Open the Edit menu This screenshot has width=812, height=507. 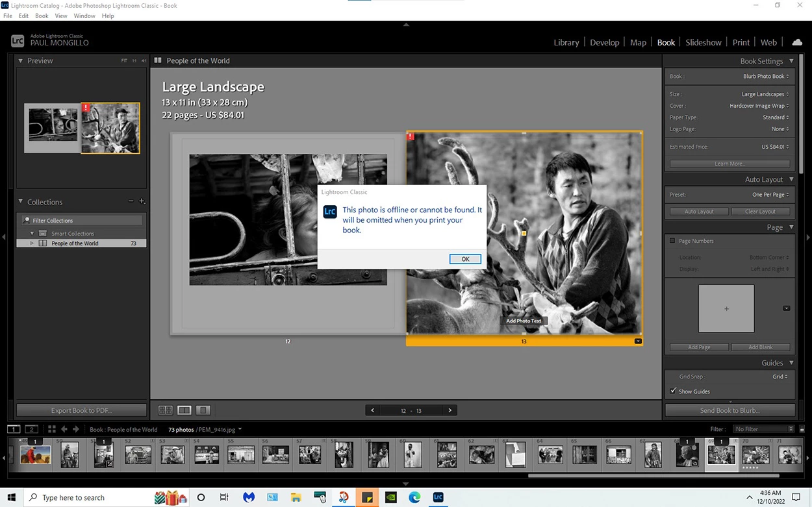23,16
